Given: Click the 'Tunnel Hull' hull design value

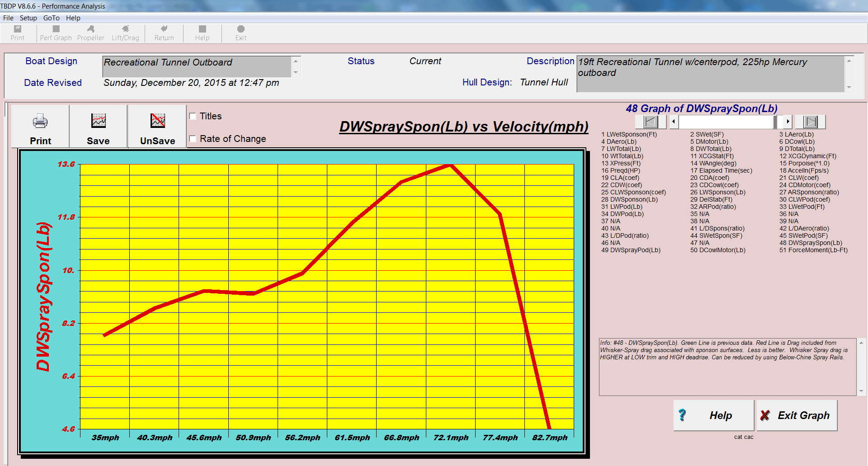Looking at the screenshot, I should point(544,82).
